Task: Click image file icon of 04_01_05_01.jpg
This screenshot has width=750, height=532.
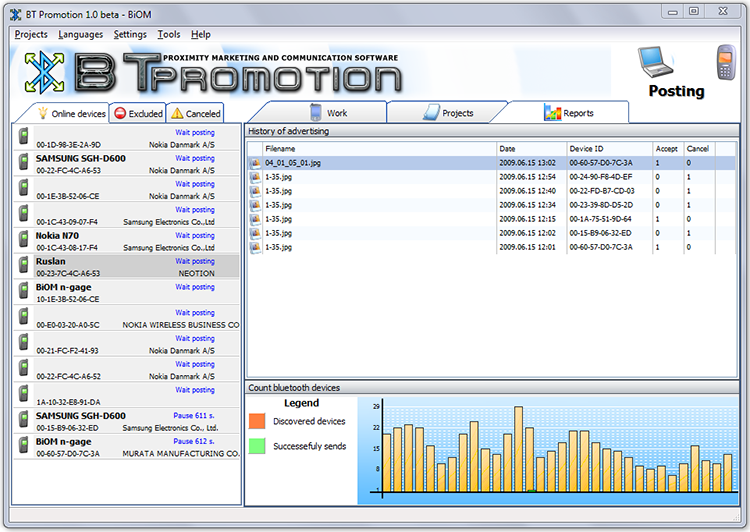Action: [256, 163]
